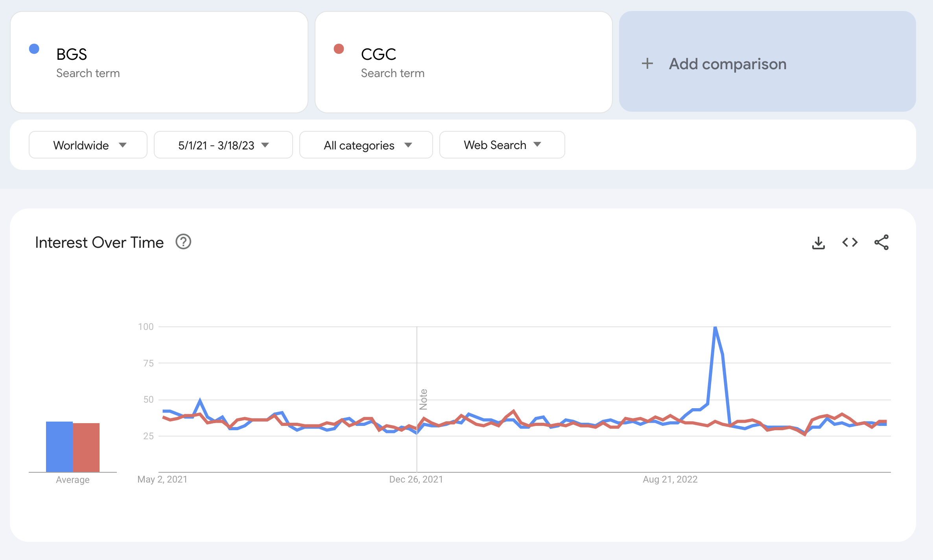Click the Dec 26, 2021 axis label

point(416,479)
